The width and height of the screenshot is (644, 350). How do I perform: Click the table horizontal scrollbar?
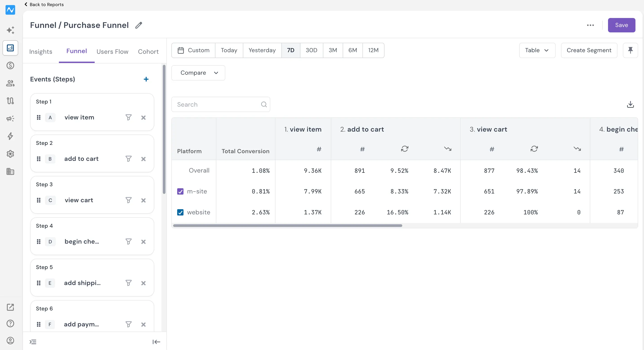pyautogui.click(x=288, y=226)
